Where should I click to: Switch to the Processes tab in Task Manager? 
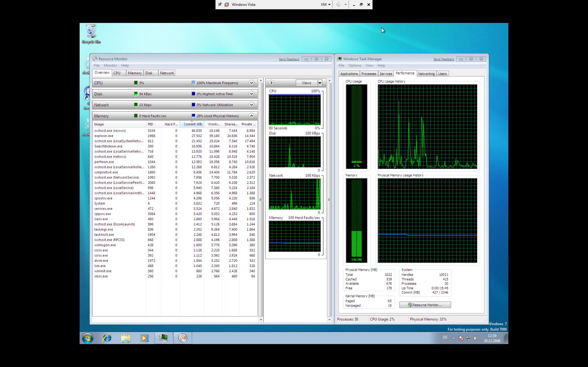point(369,74)
